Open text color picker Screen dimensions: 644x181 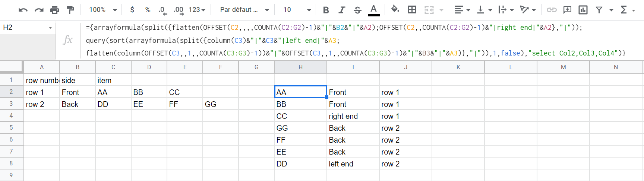pos(373,10)
